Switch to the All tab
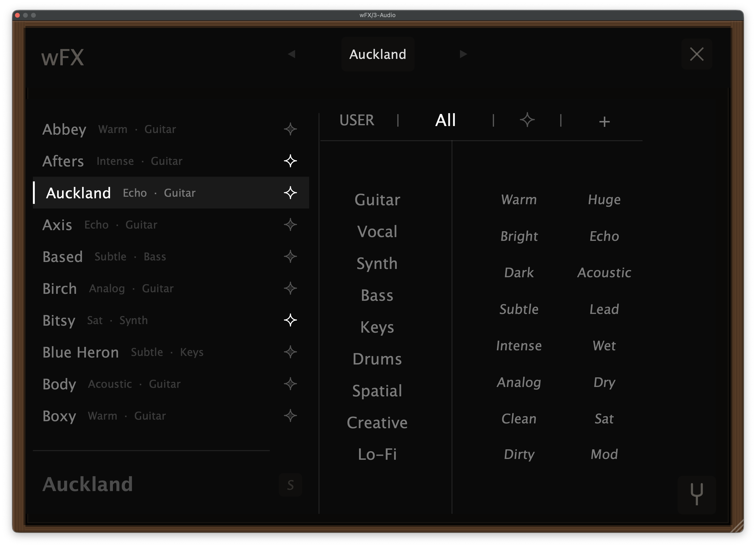 click(445, 120)
